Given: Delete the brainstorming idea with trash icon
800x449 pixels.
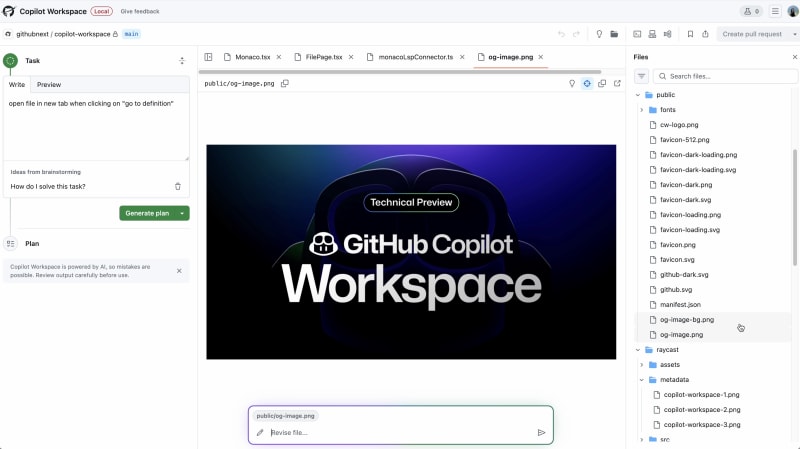Looking at the screenshot, I should pyautogui.click(x=178, y=186).
